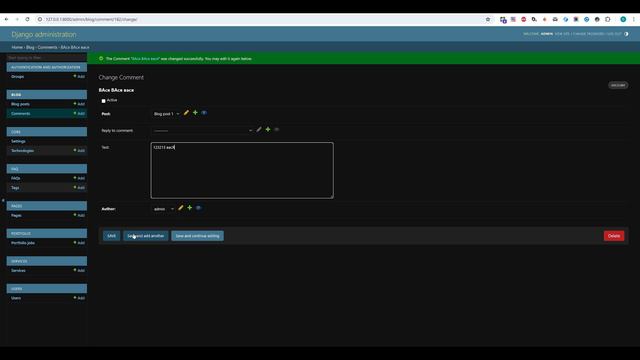Collapse the sidebar using the left edge toggle
The height and width of the screenshot is (360, 640).
tap(3, 200)
